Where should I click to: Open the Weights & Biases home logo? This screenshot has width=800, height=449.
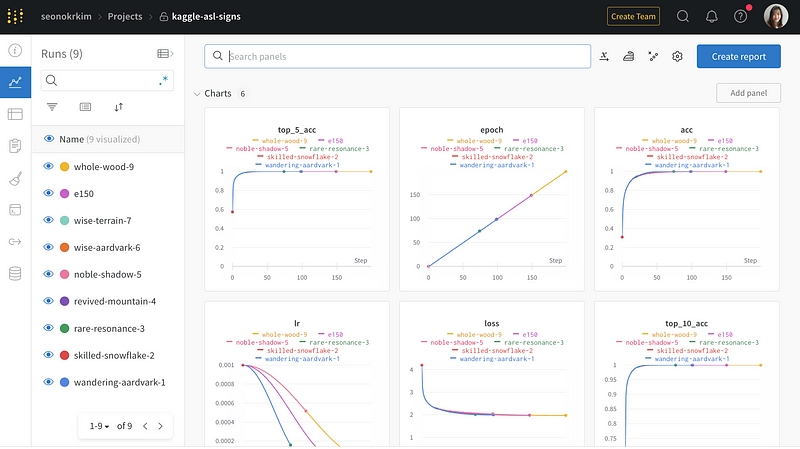pyautogui.click(x=15, y=16)
